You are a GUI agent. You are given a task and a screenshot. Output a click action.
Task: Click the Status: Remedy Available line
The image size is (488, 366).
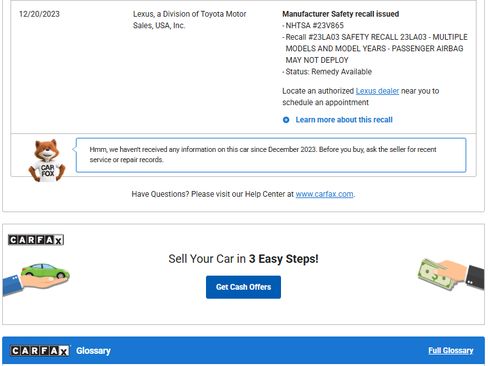point(328,72)
